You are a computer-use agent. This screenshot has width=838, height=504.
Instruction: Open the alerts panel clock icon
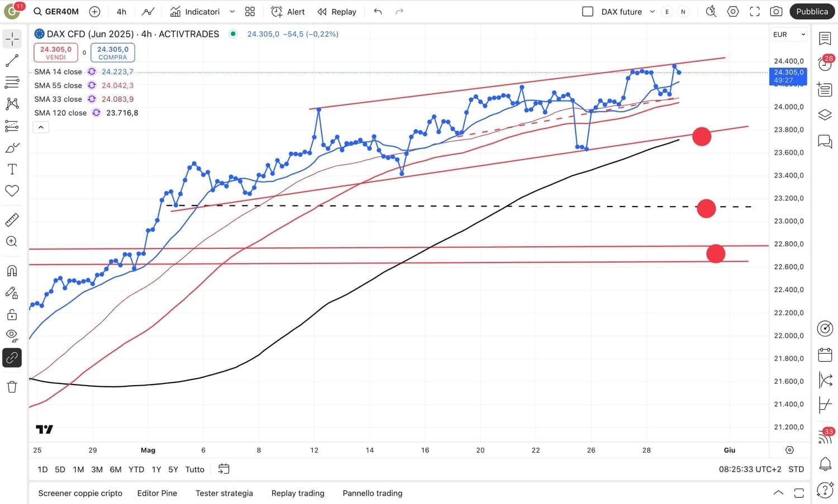click(x=825, y=64)
